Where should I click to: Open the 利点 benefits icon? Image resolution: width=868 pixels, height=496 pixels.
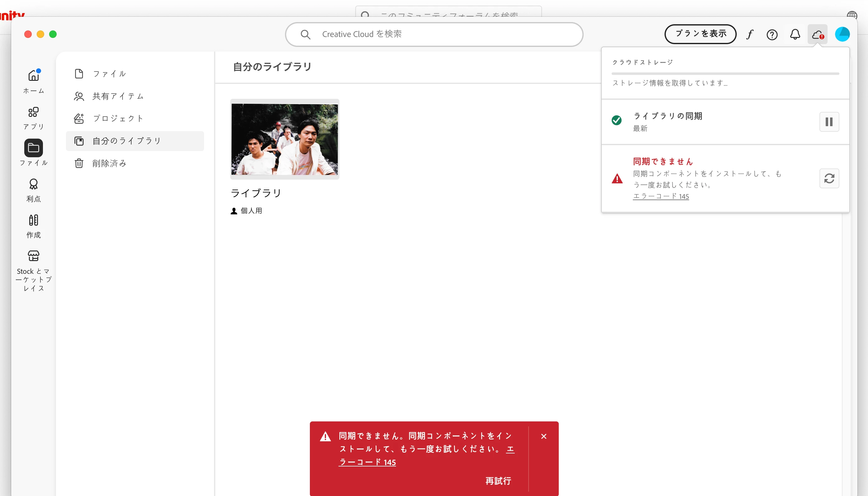coord(33,184)
